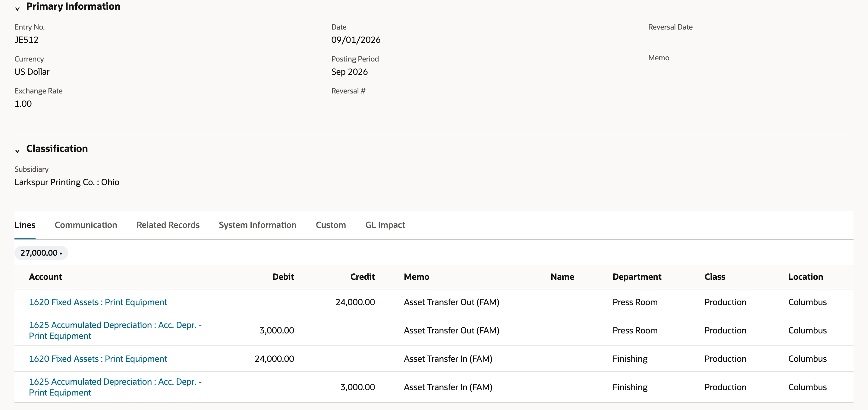Collapse the Classification section chevron

click(17, 151)
